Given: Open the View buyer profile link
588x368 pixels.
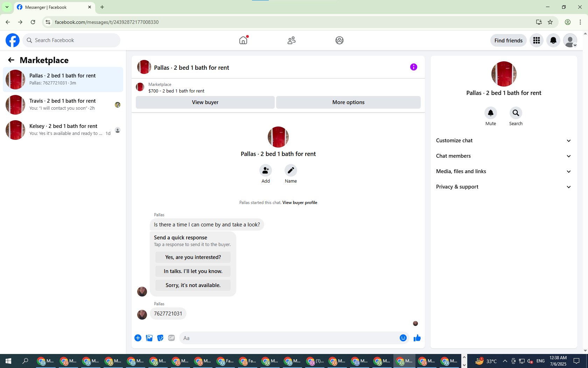Looking at the screenshot, I should click(x=300, y=203).
